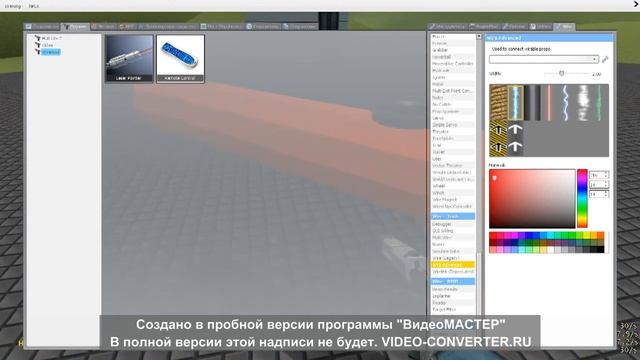
Task: Choose the pink laser wire material
Action: [549, 102]
